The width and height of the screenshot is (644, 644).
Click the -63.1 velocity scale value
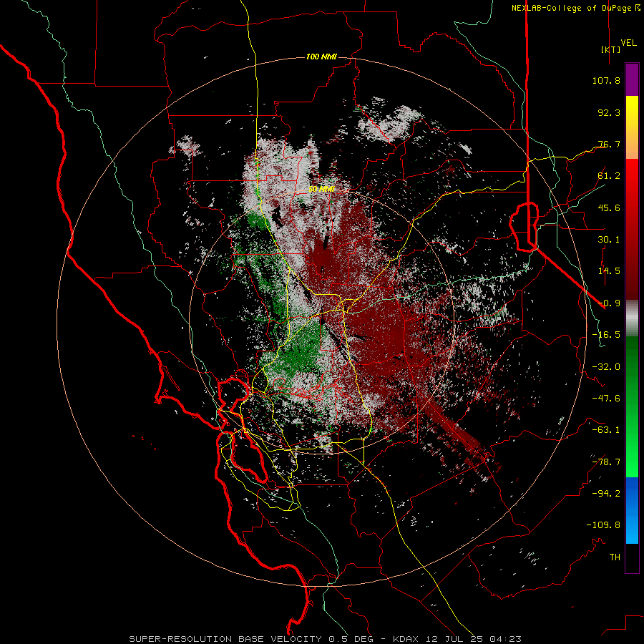coord(606,430)
